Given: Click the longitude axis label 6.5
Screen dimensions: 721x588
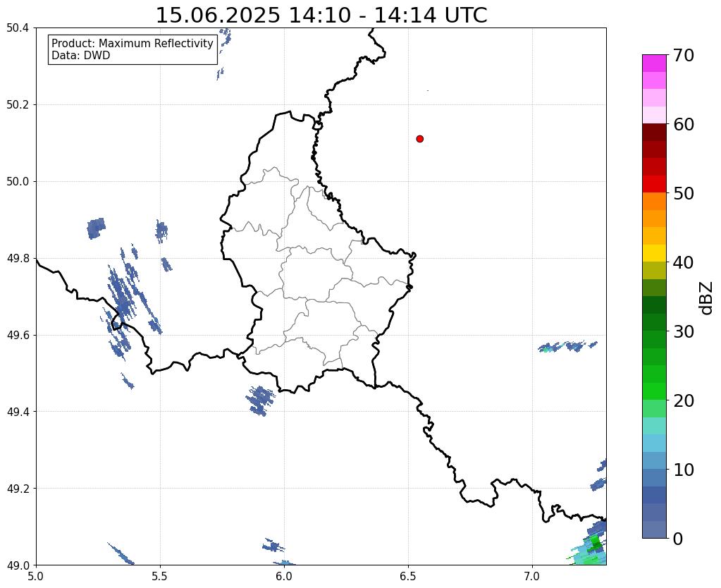Looking at the screenshot, I should pos(408,577).
